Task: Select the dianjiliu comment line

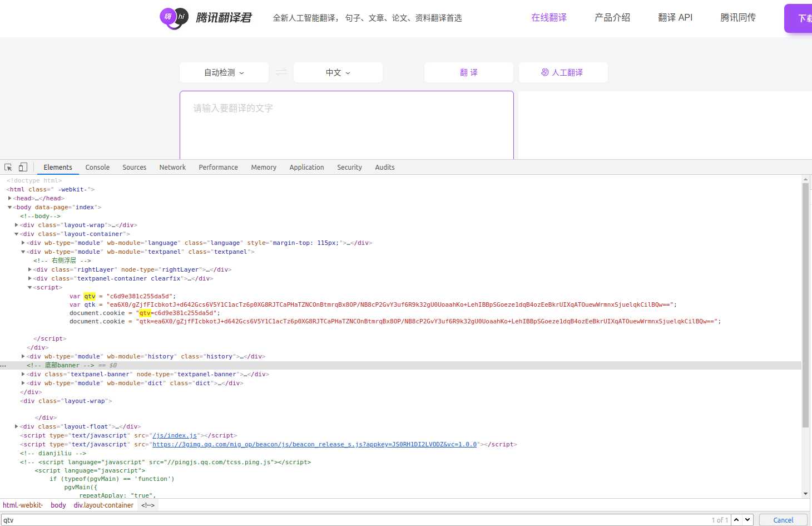Action: [53, 453]
